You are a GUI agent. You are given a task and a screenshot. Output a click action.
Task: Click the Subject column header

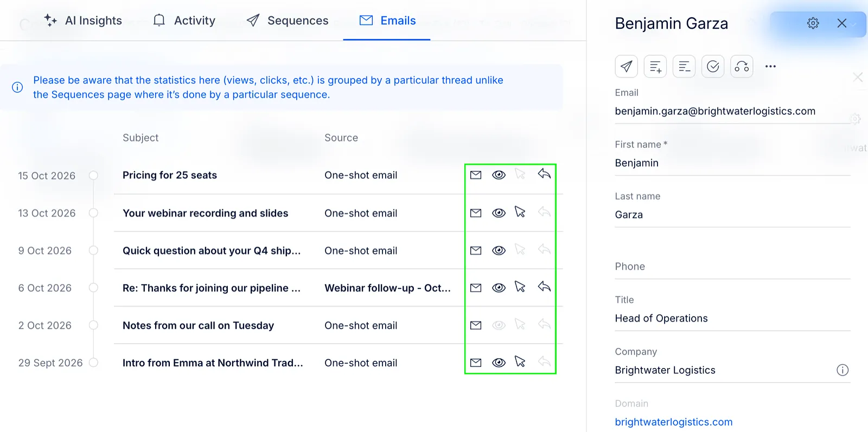(141, 138)
